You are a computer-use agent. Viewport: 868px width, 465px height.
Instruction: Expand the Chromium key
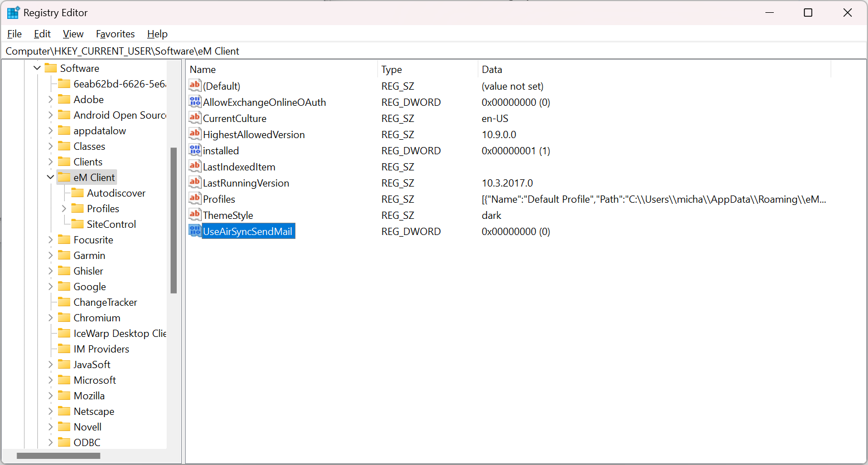click(x=51, y=317)
